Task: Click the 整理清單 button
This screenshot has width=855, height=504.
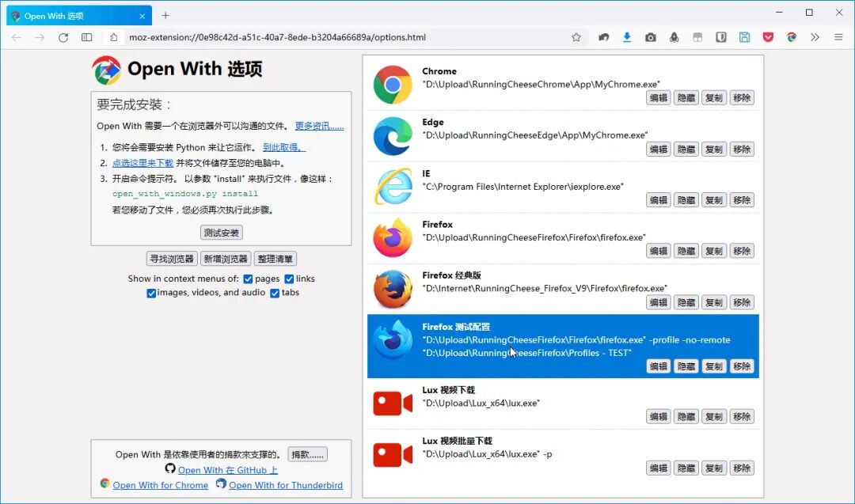Action: [x=275, y=259]
